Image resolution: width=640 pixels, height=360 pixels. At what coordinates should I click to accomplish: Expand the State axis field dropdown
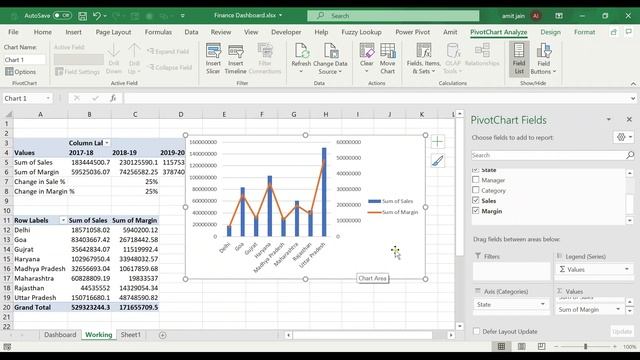[542, 304]
